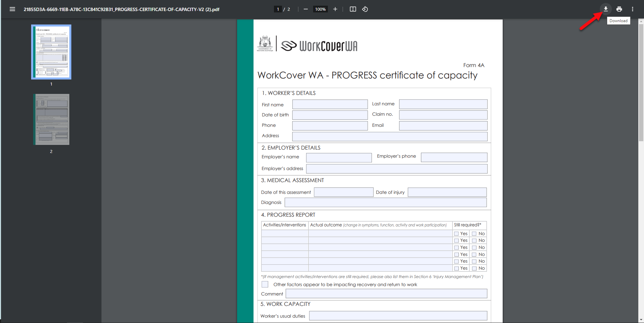
Task: Click the '4. PROGRESS REPORT' heading
Action: 288,215
